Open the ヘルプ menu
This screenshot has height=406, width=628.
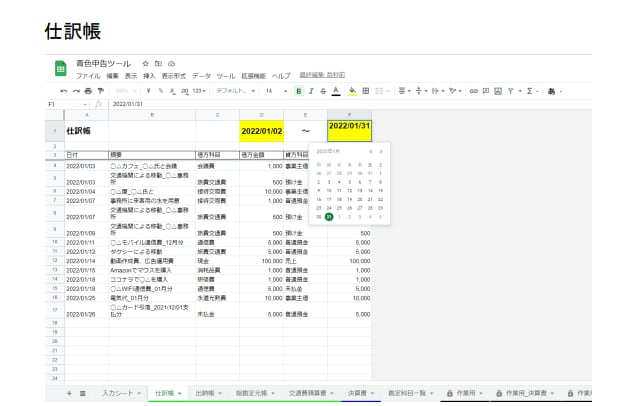point(281,76)
